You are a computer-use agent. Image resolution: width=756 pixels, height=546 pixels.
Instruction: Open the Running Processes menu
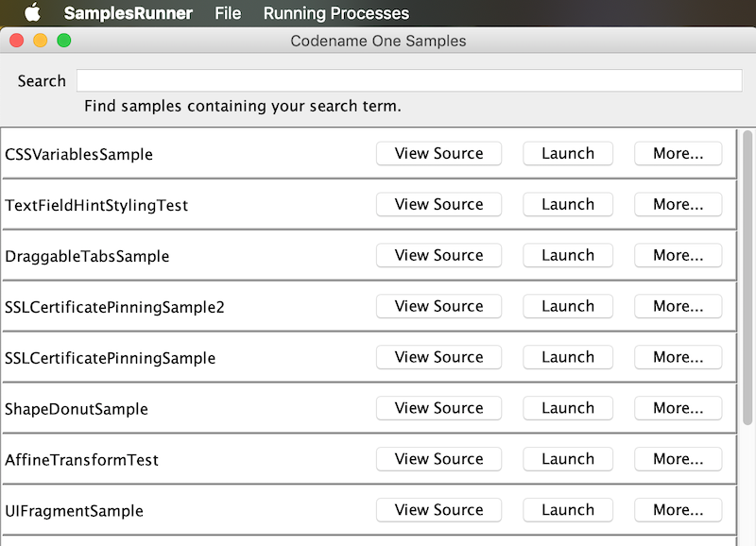click(x=335, y=13)
